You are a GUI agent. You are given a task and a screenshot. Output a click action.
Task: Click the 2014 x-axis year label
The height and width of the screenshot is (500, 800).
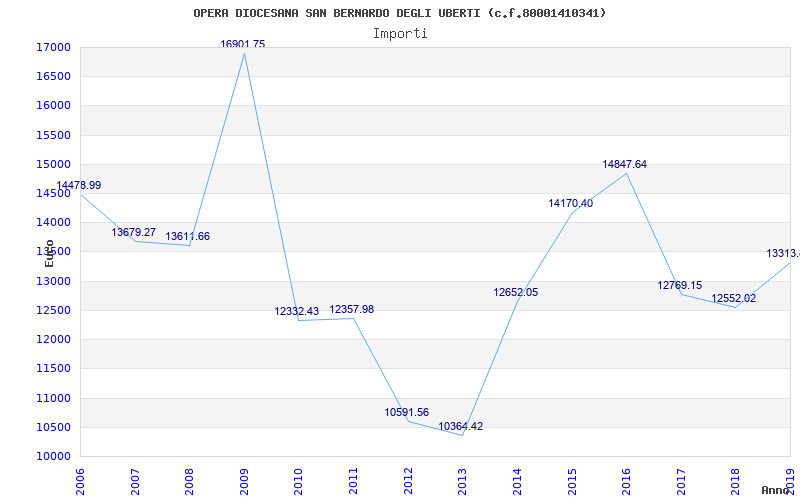[517, 481]
